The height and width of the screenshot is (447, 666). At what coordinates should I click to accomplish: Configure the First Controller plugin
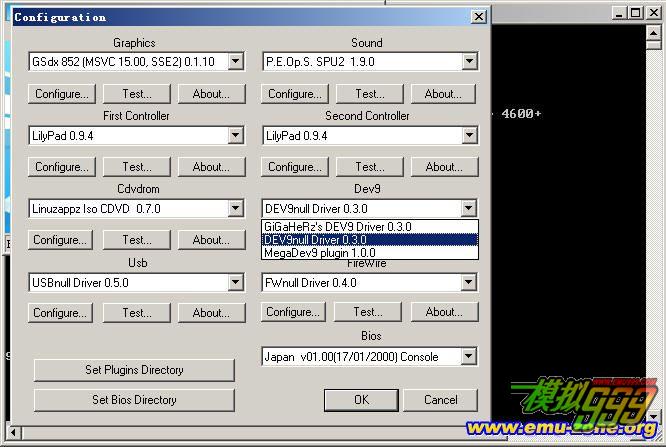pos(62,167)
